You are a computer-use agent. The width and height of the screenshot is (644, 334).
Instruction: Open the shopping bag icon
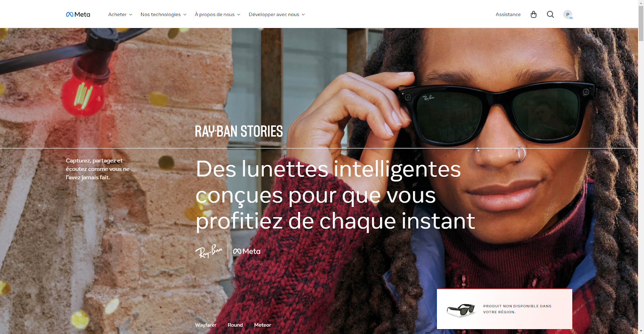coord(534,14)
